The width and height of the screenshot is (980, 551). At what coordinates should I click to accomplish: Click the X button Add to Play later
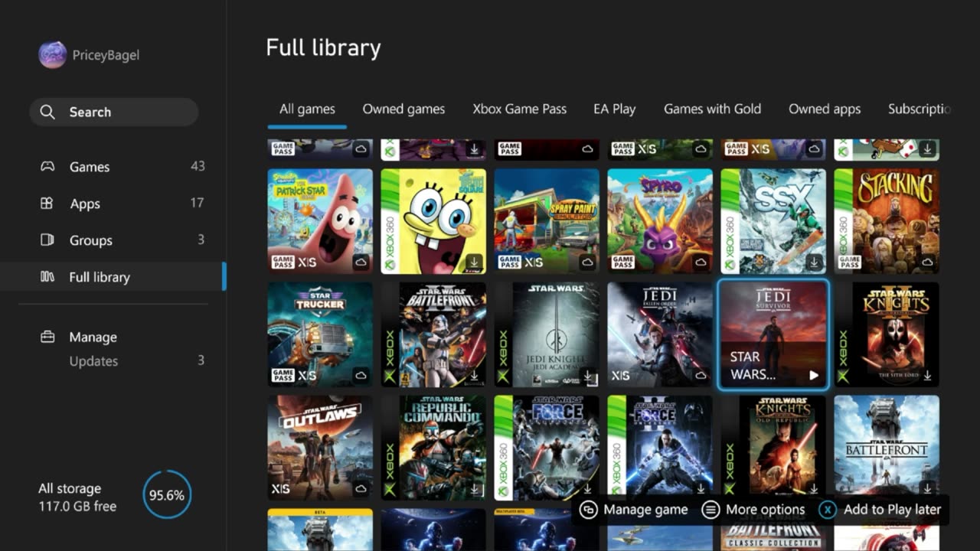click(x=828, y=510)
